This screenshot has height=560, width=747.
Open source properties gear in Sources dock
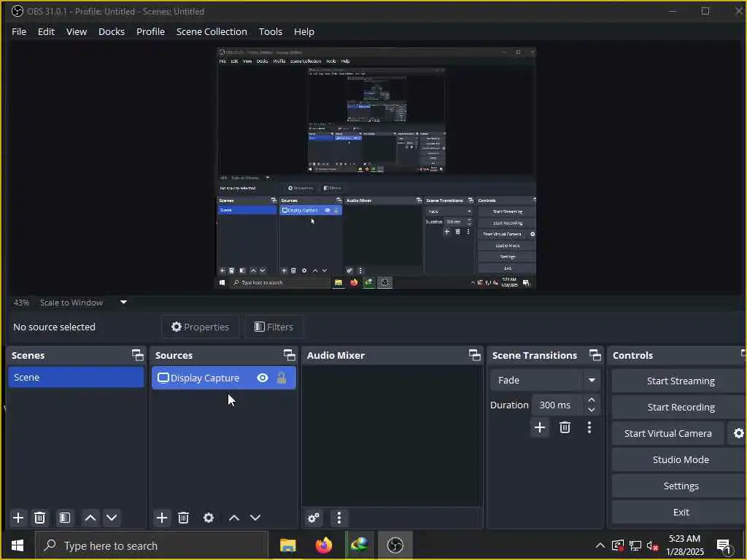tap(209, 518)
